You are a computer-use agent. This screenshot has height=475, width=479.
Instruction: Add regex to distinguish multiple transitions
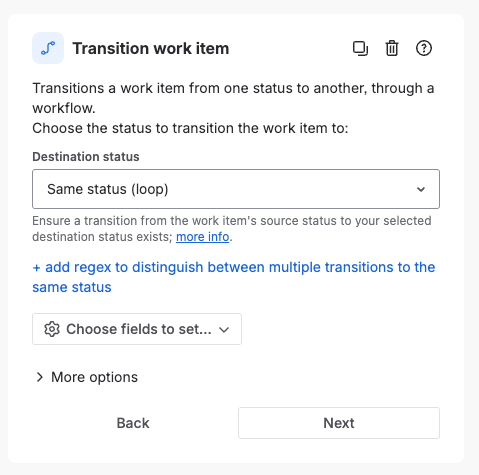coord(234,277)
